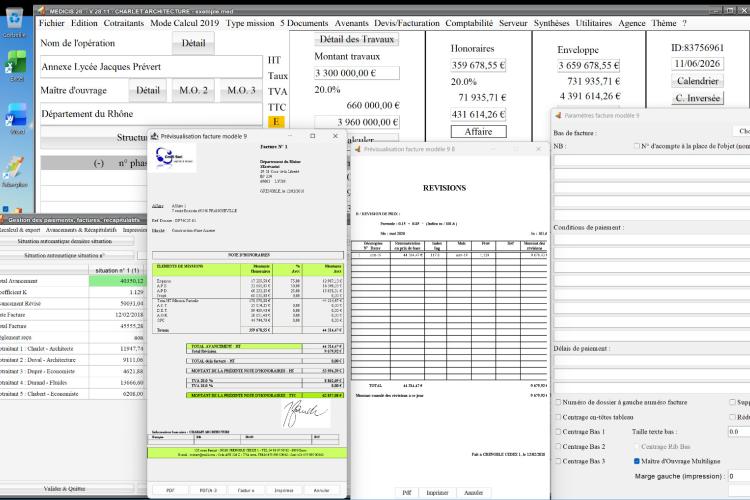The width and height of the screenshot is (750, 500).
Task: Tick N° d'acompte à la place de l'objet
Action: click(636, 145)
